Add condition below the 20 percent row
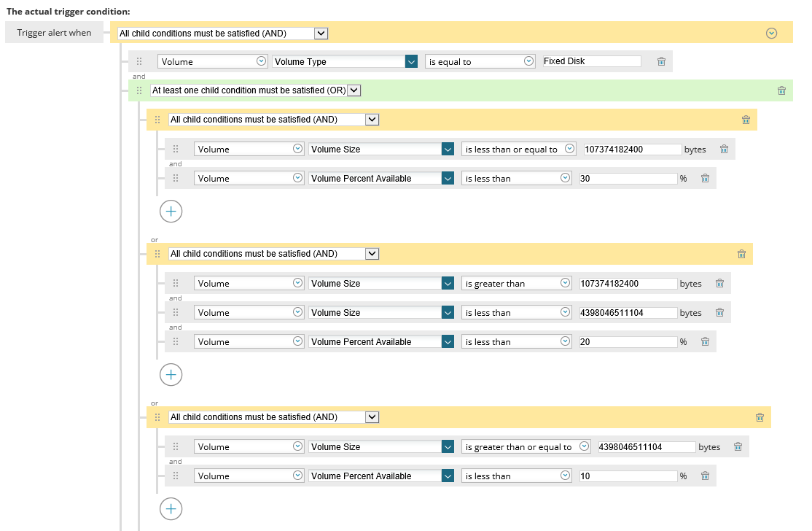The image size is (812, 531). click(x=171, y=375)
